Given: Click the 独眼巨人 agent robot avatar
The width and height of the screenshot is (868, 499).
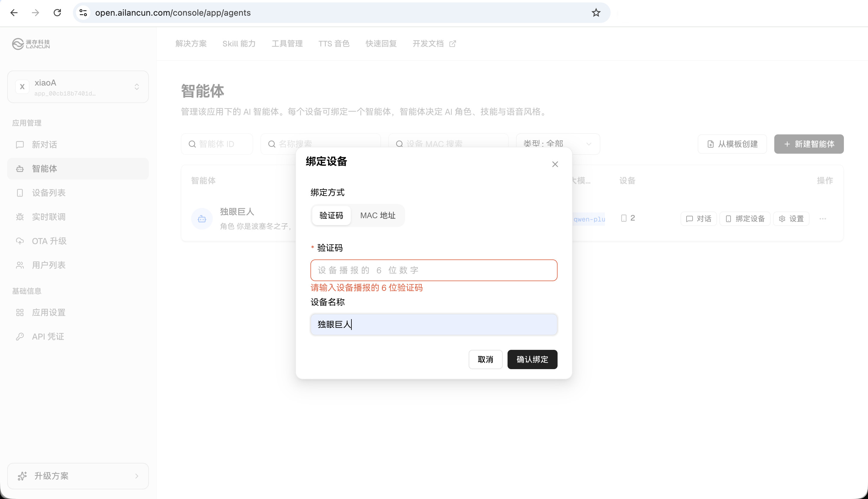Looking at the screenshot, I should (x=202, y=219).
